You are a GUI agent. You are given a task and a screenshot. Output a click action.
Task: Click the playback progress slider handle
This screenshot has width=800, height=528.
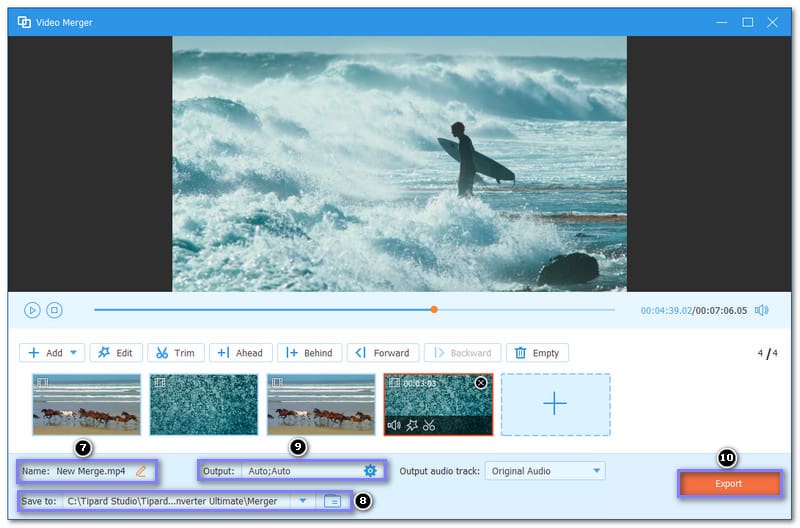tap(434, 310)
